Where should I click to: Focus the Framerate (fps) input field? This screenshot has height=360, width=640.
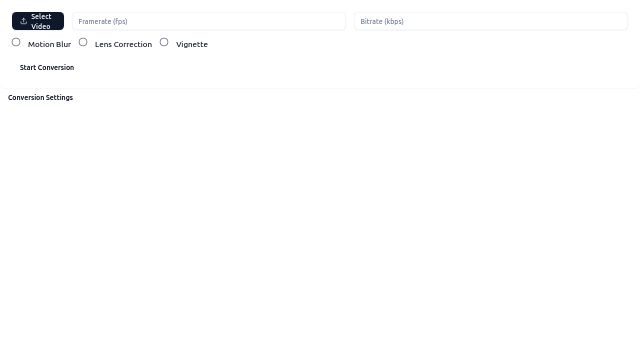209,21
